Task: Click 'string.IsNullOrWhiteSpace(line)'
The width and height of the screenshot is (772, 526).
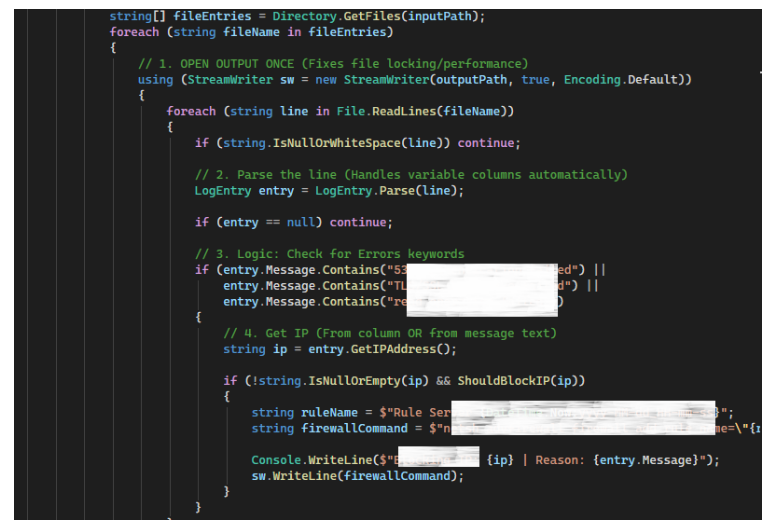Action: point(333,143)
